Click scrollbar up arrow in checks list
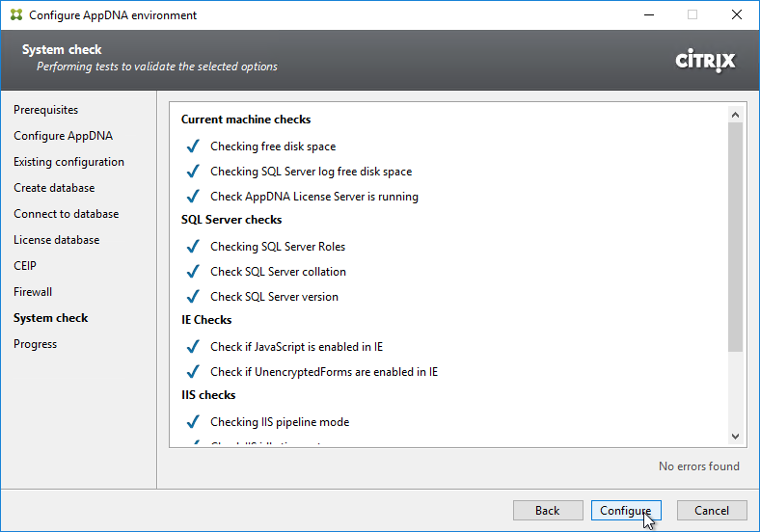 coord(735,115)
